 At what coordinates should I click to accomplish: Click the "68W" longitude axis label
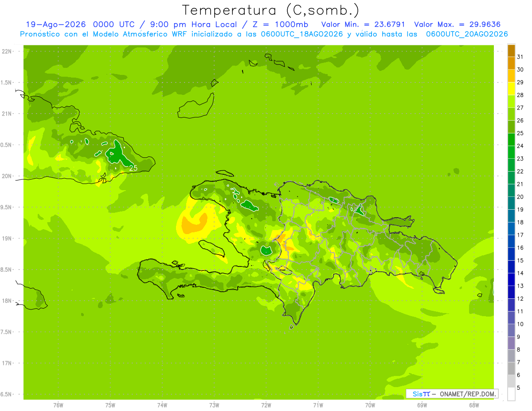(474, 405)
